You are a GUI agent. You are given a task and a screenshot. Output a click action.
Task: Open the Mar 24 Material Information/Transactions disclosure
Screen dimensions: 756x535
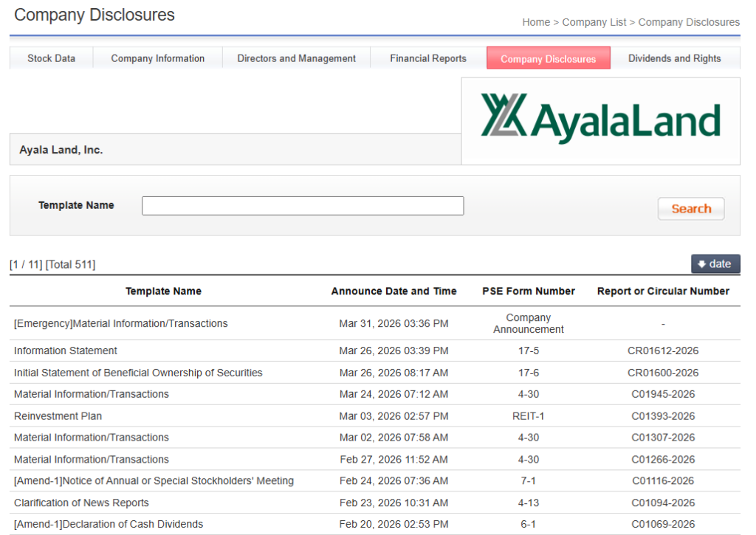(92, 394)
